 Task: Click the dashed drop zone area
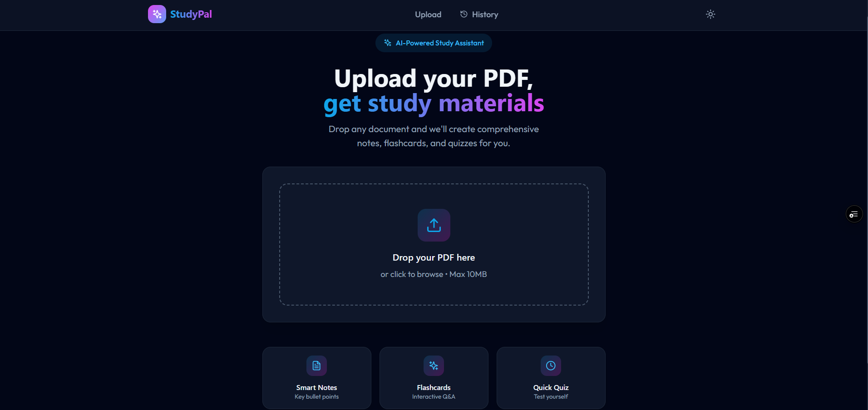pos(434,244)
